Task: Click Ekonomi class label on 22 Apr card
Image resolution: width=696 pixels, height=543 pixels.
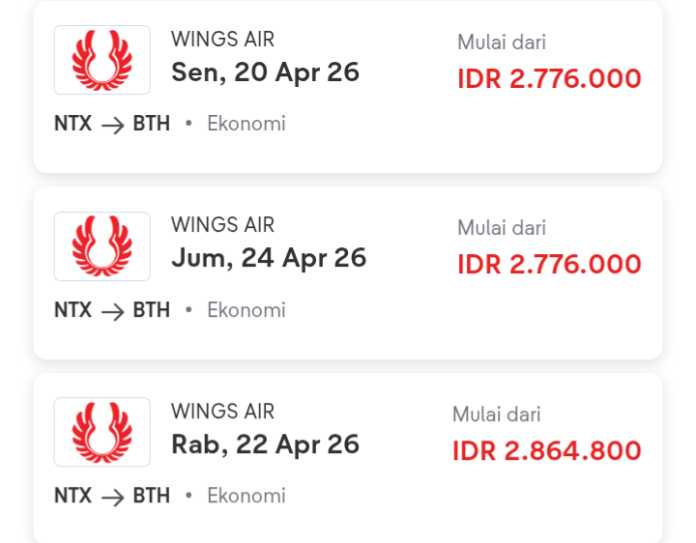Action: [246, 496]
